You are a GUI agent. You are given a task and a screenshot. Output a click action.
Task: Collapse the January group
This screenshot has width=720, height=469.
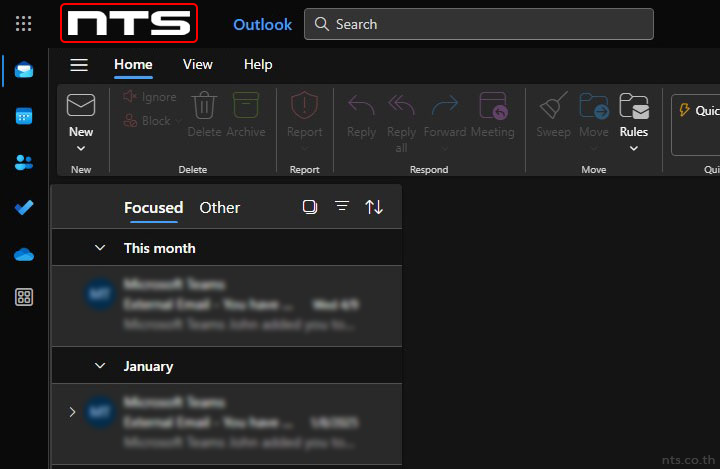[100, 366]
